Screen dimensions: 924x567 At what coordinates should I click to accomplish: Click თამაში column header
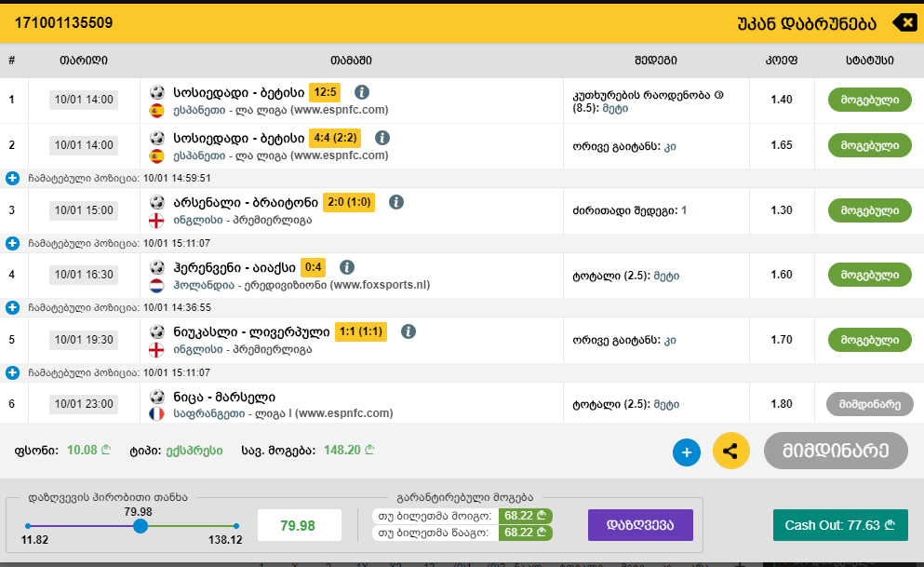click(351, 61)
